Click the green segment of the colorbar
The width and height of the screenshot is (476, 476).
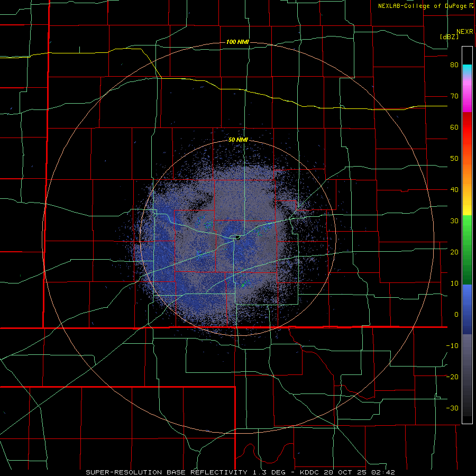pyautogui.click(x=467, y=250)
